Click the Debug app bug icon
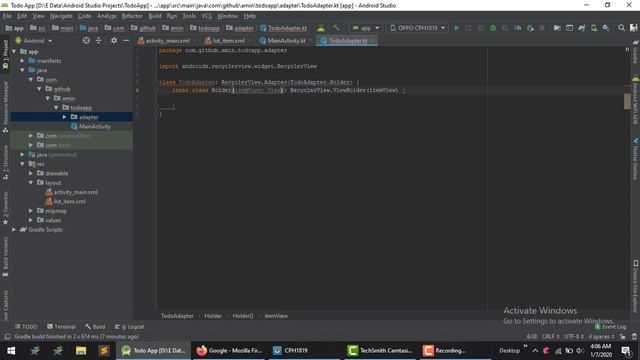 coord(493,28)
